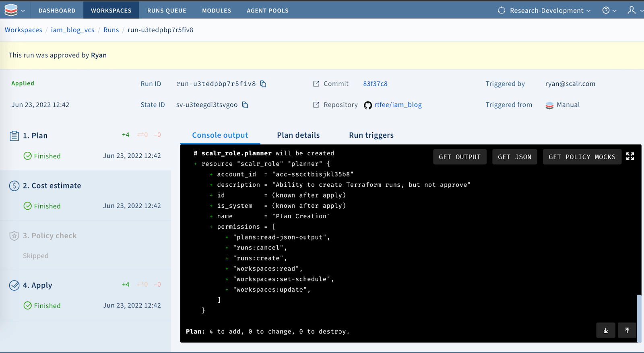Click the GET POLICY MOCKS button

pos(582,157)
